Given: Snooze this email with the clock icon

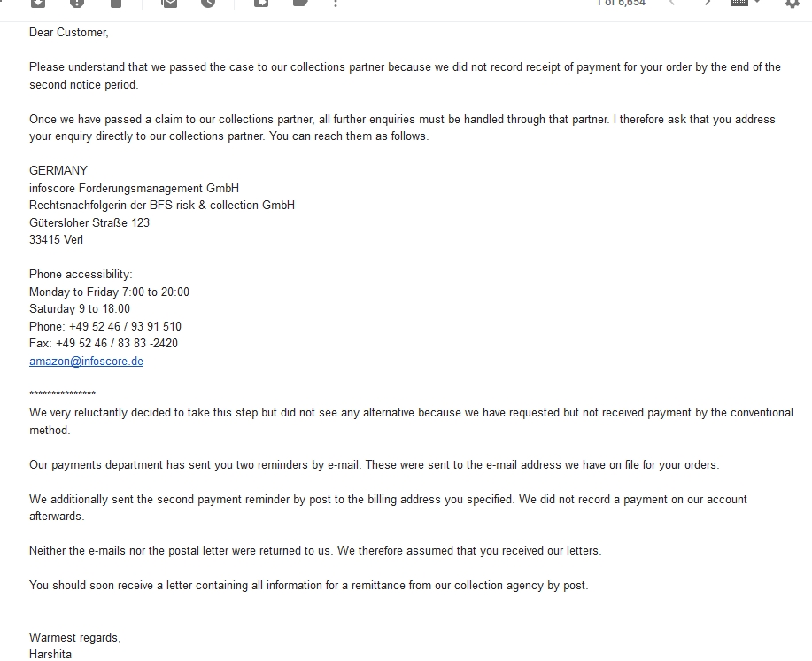Looking at the screenshot, I should [208, 3].
